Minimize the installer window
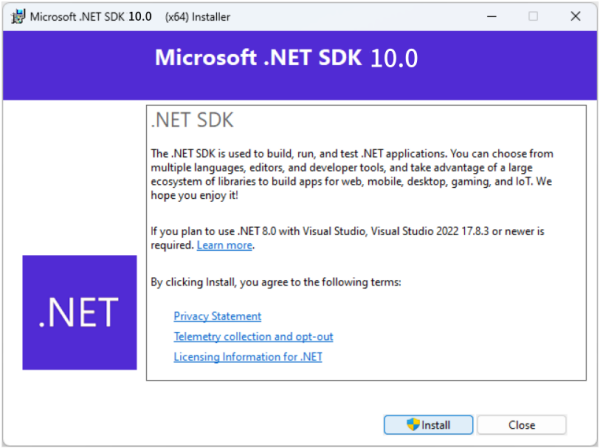This screenshot has height=448, width=600. [492, 16]
